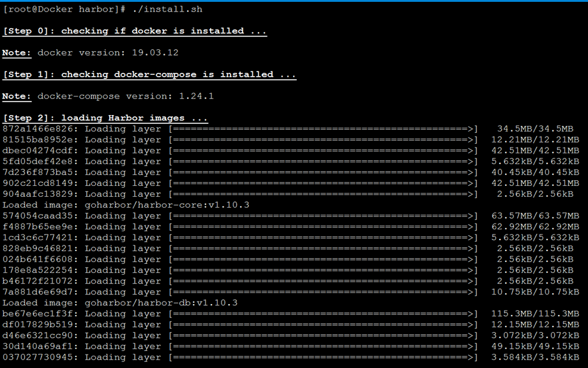The image size is (588, 368).
Task: Click layer ID be67e6ec1f3f
Action: (38, 314)
